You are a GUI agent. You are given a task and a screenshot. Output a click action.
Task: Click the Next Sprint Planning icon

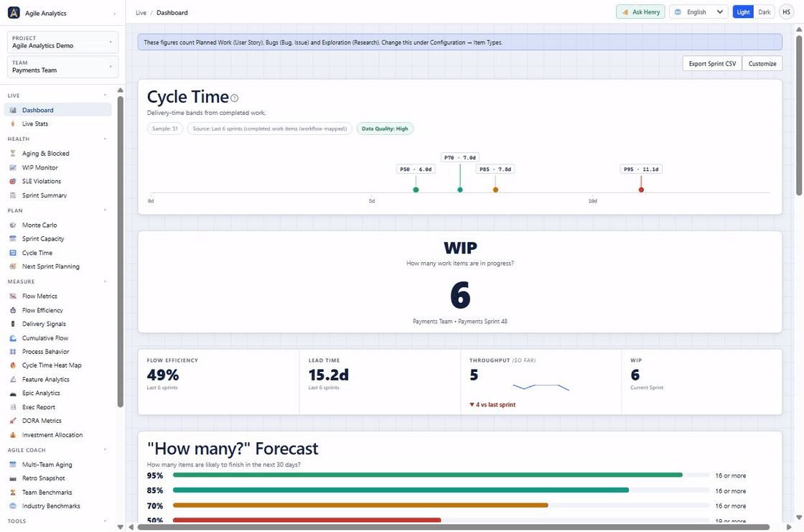[x=13, y=266]
